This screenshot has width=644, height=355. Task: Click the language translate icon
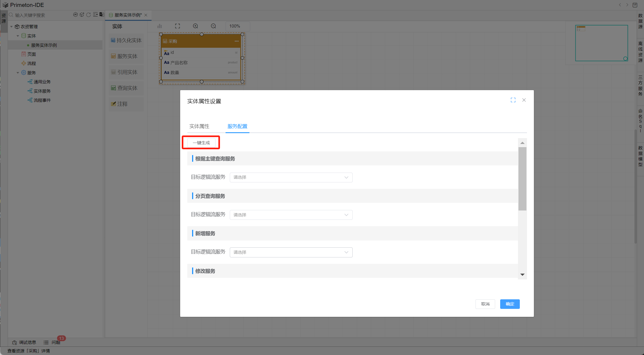(x=102, y=15)
